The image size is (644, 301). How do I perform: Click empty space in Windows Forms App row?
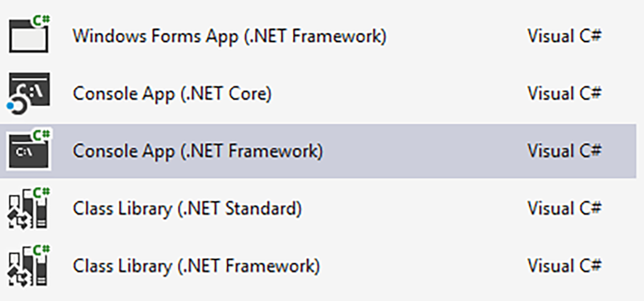point(453,36)
